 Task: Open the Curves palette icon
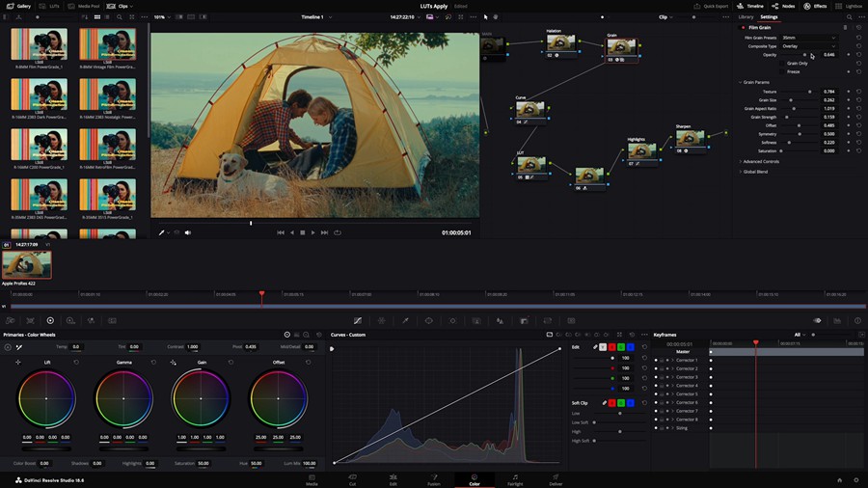point(358,320)
